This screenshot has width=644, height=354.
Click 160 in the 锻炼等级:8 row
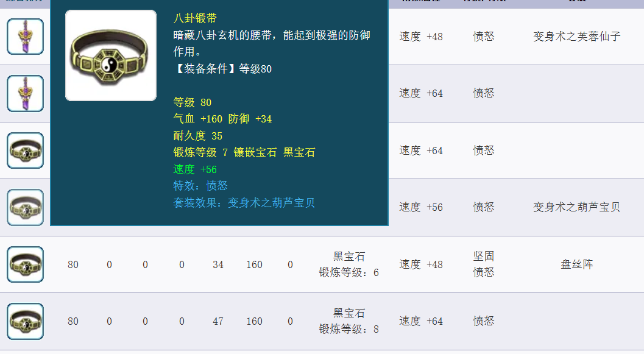tap(254, 322)
